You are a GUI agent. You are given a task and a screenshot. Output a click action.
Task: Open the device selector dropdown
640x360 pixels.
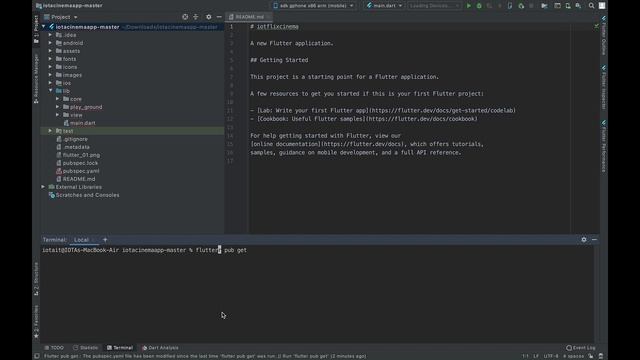[x=313, y=6]
